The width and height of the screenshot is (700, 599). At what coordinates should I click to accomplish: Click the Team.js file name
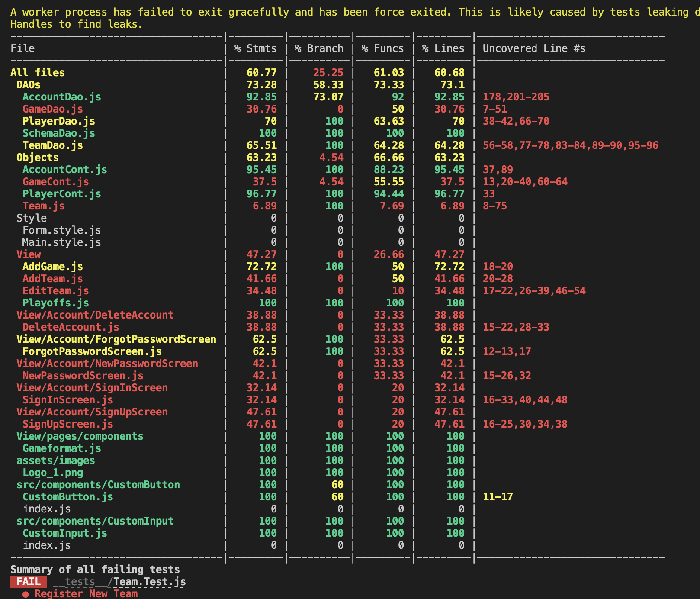[x=44, y=206]
